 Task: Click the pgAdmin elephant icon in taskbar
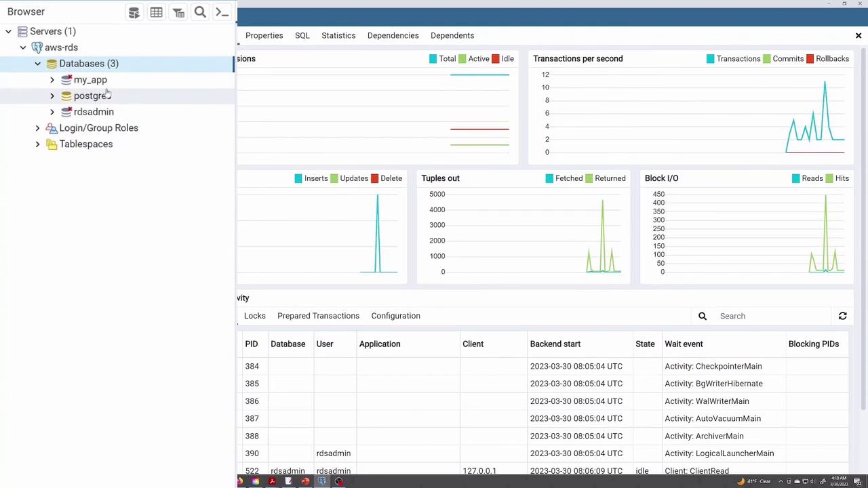pos(322,481)
